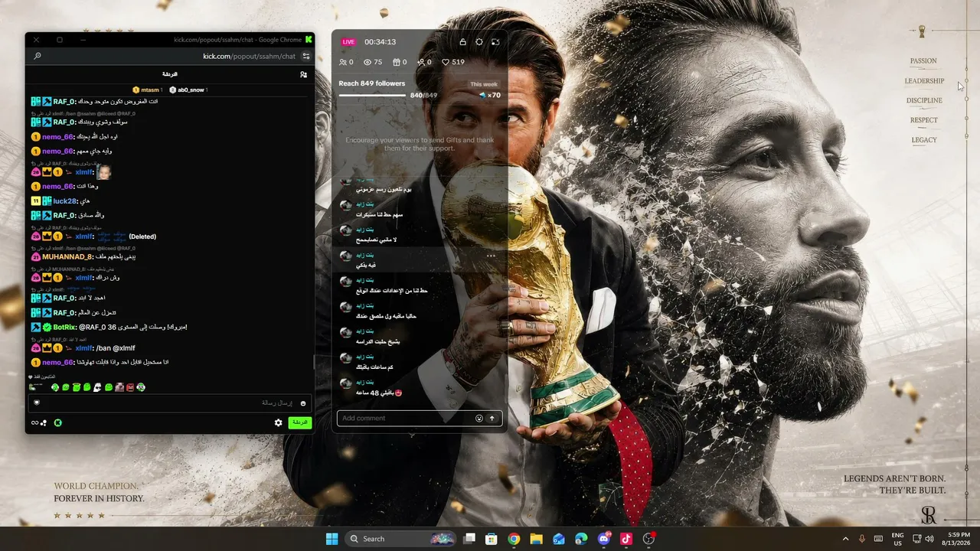Click the emote image in xlmlf's message
Viewport: 980px width, 551px height.
(104, 172)
